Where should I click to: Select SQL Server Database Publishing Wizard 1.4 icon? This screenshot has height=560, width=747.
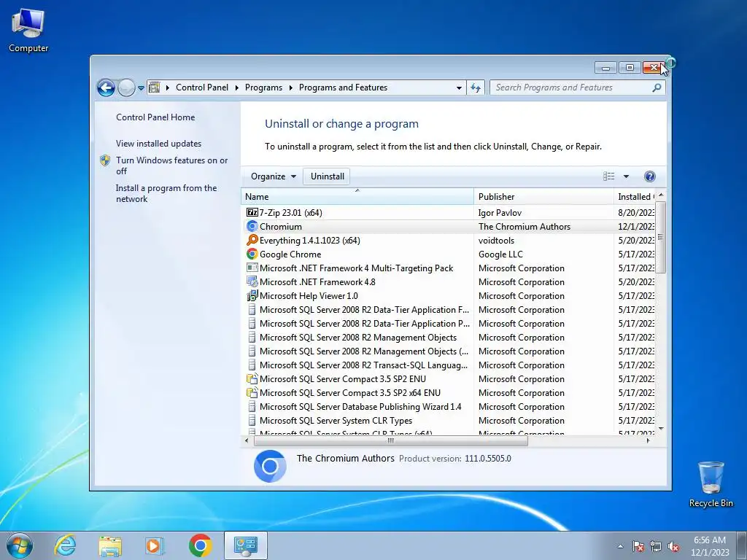point(252,406)
